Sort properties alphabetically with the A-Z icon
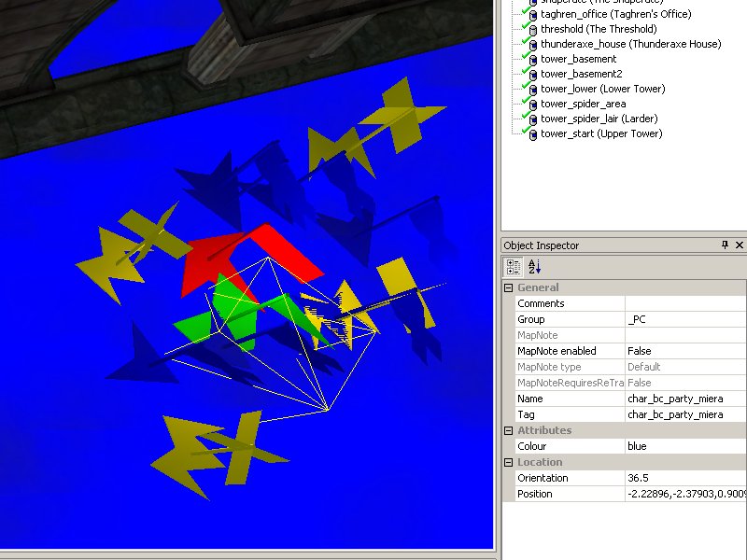747x560 pixels. point(534,266)
